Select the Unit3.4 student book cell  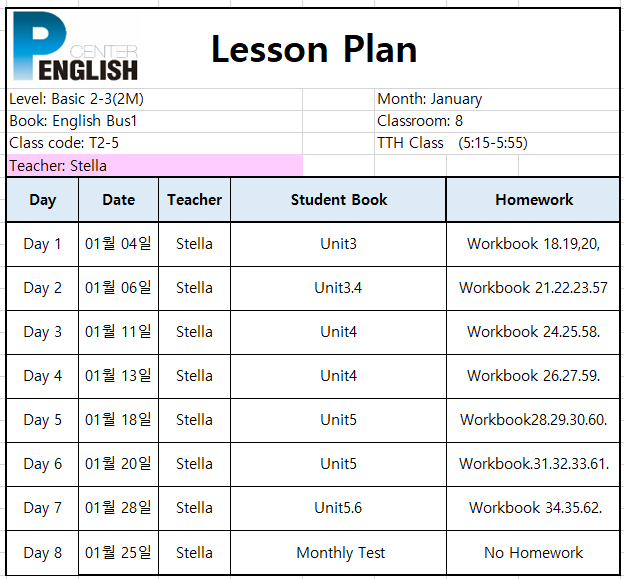coord(338,288)
